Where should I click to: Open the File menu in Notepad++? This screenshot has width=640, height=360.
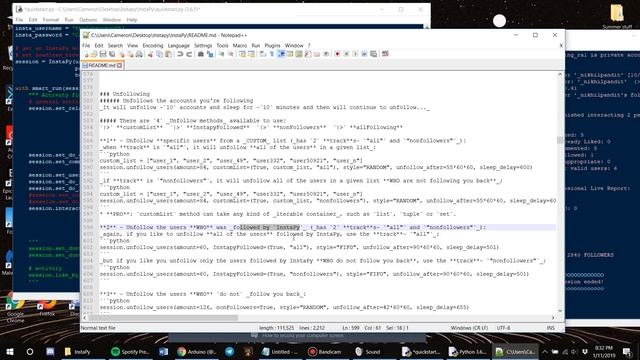86,45
